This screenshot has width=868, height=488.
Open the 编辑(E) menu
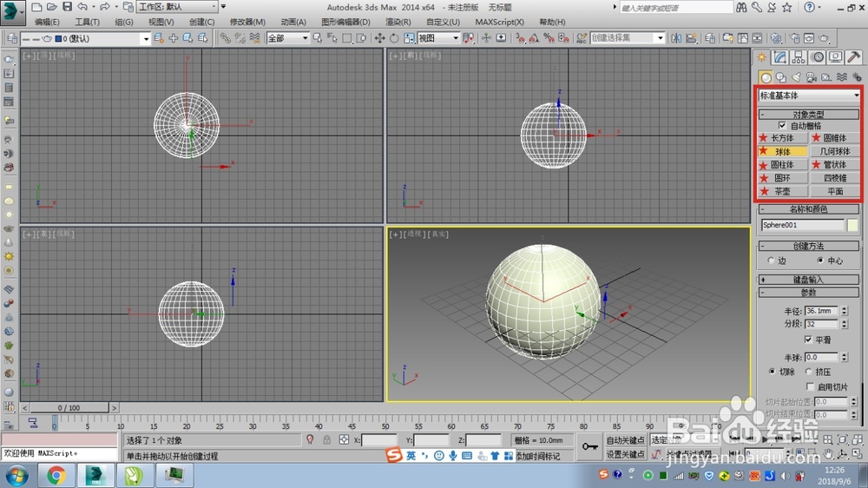pos(47,23)
